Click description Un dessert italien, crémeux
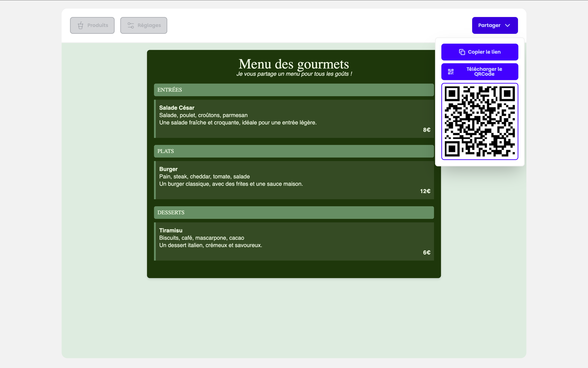This screenshot has width=588, height=368. [211, 245]
